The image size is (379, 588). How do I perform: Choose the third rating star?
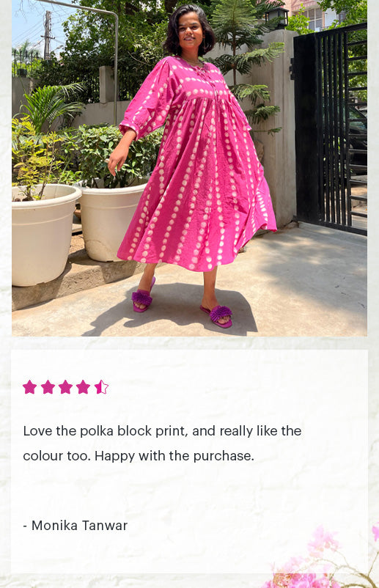(x=65, y=387)
